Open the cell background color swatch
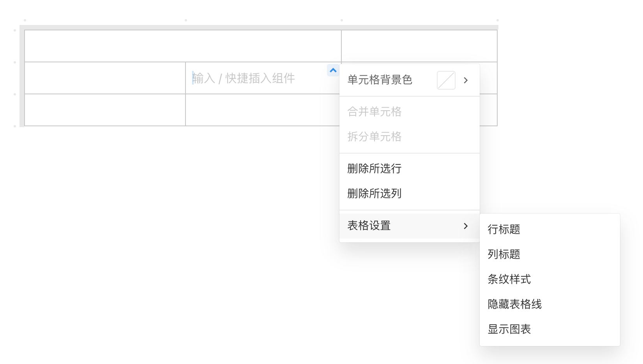This screenshot has height=364, width=643. pyautogui.click(x=446, y=80)
